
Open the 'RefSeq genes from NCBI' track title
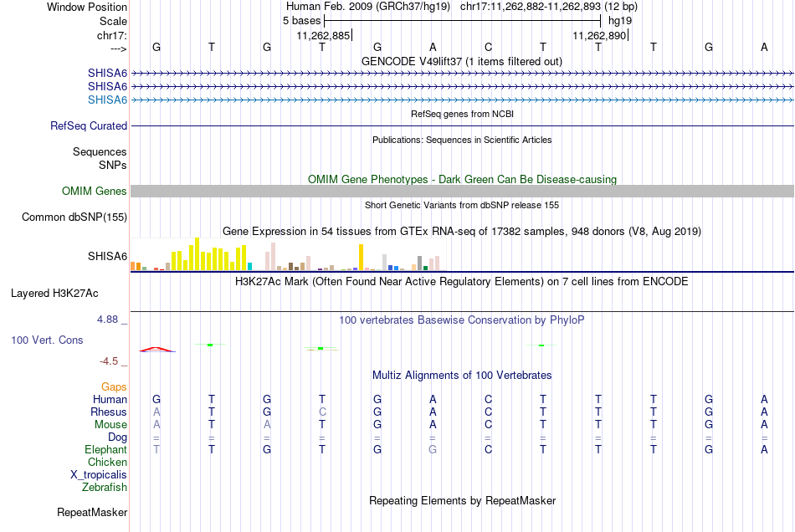[x=462, y=114]
